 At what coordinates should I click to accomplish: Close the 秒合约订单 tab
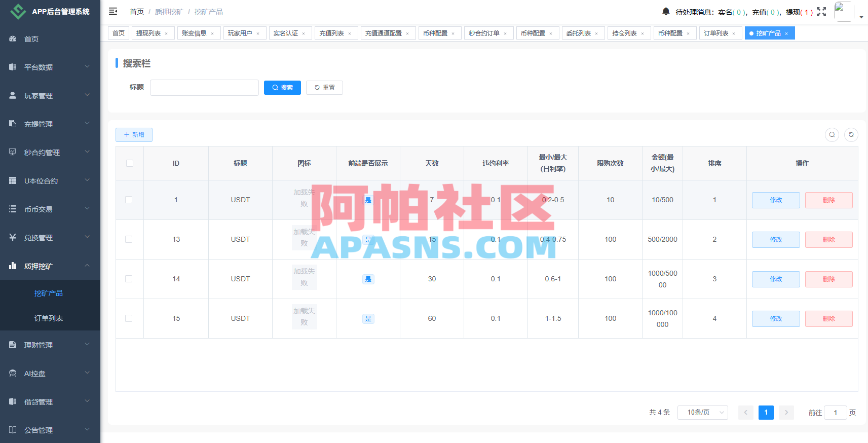505,33
